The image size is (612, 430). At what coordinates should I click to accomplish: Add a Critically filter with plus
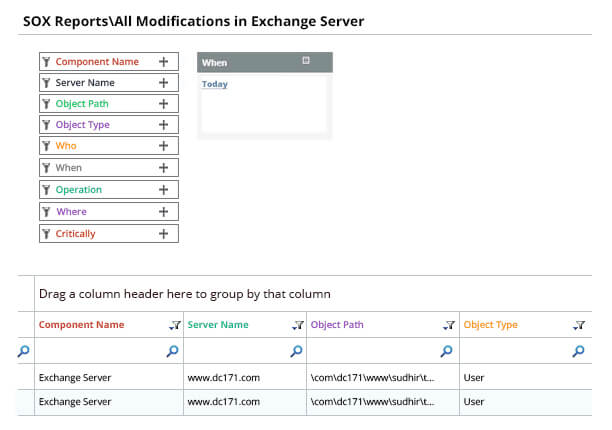164,234
